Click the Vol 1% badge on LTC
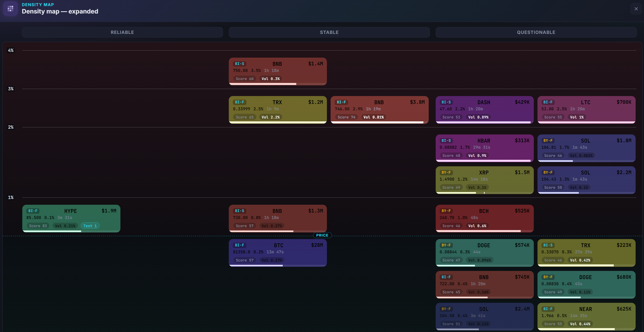The image size is (644, 332). pos(577,117)
